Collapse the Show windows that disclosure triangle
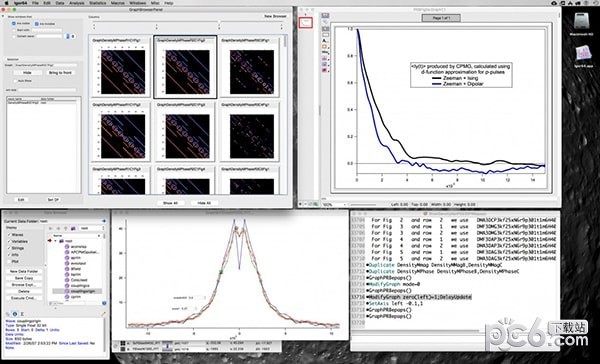This screenshot has width=600, height=364. [x=3, y=16]
